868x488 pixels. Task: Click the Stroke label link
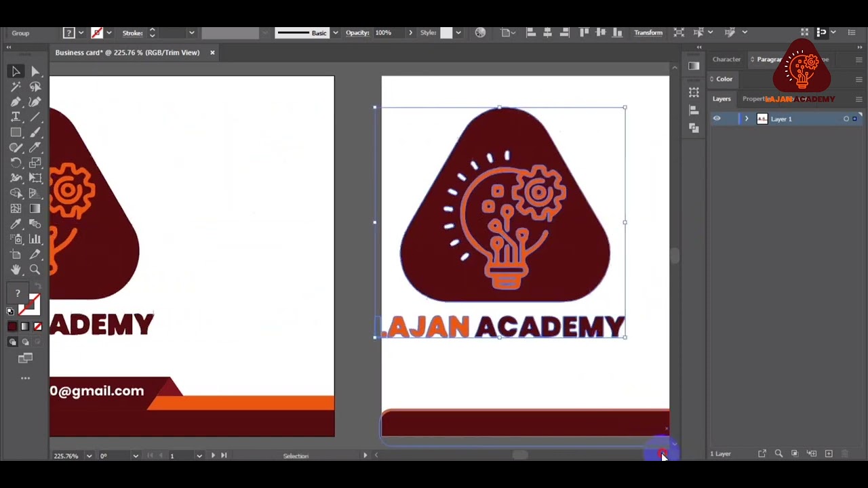coord(132,33)
